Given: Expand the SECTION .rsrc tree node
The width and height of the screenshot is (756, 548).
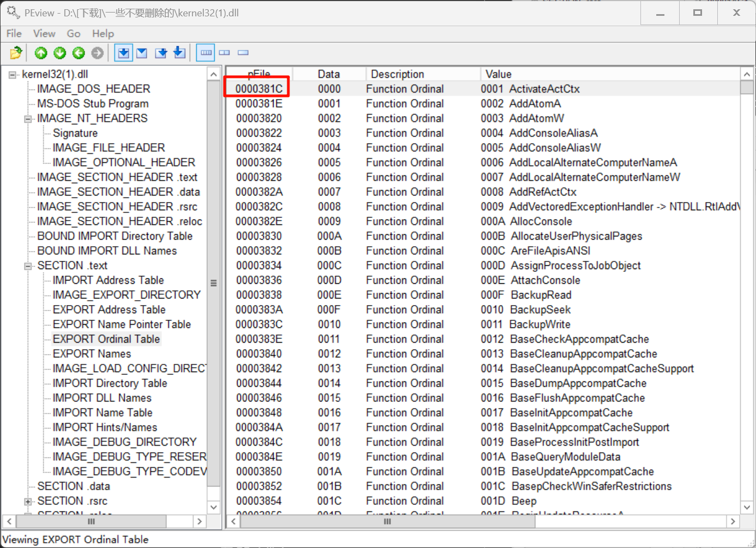Looking at the screenshot, I should click(28, 501).
